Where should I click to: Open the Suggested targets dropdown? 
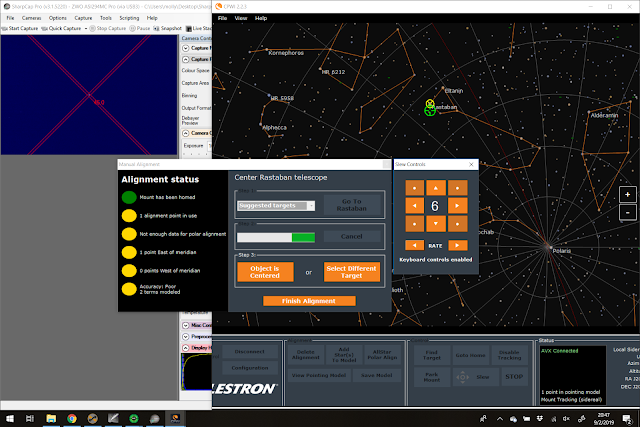276,206
